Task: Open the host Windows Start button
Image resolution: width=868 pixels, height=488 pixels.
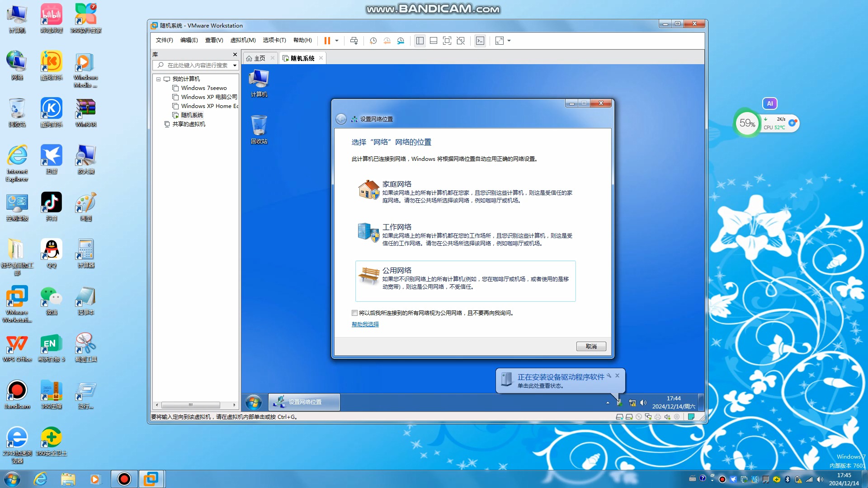Action: tap(12, 479)
